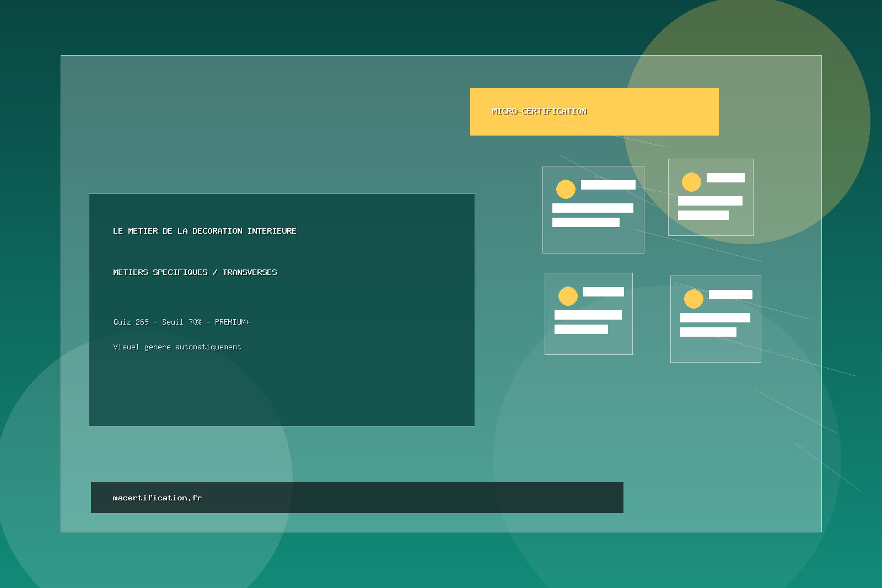882x588 pixels.
Task: Select the middle white bar in the bottom-left card
Action: [x=588, y=315]
